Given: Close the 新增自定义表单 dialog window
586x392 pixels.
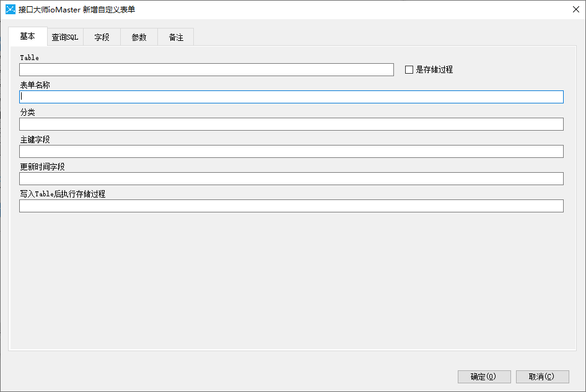Looking at the screenshot, I should tap(575, 9).
